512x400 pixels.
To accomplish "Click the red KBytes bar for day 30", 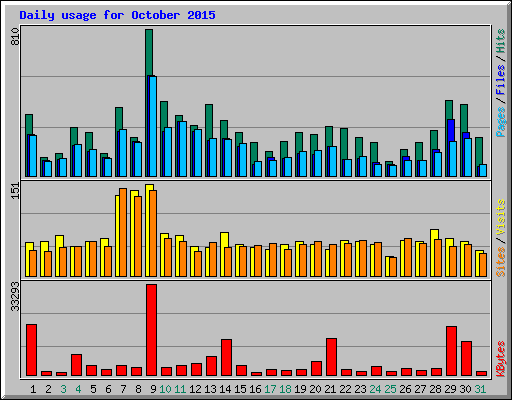I will (x=466, y=359).
